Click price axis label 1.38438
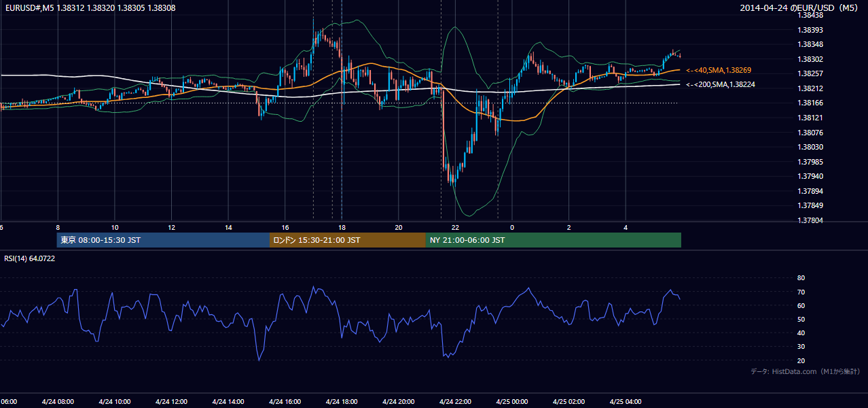868x408 pixels. tap(810, 15)
